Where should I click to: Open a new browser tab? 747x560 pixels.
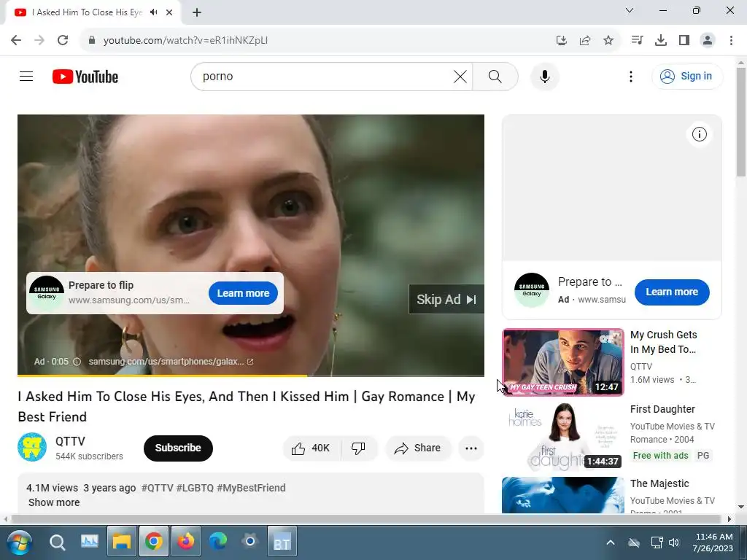pos(197,12)
